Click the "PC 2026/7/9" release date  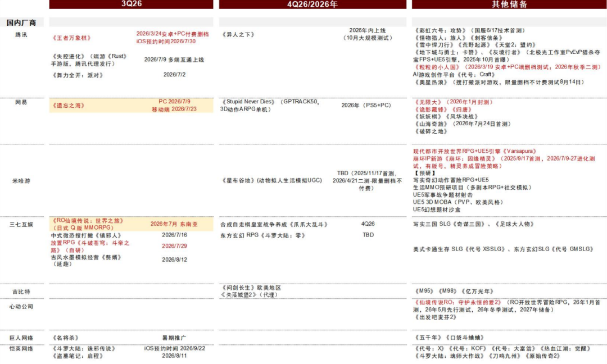point(174,101)
